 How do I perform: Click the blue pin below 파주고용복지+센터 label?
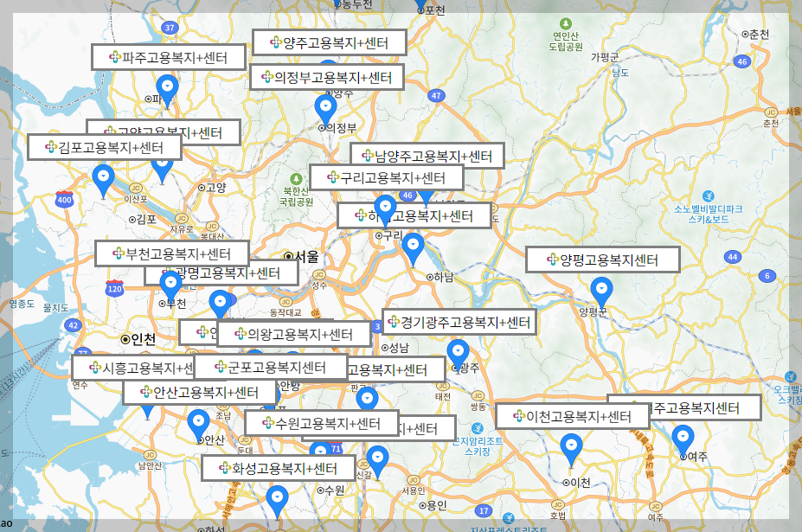(167, 90)
